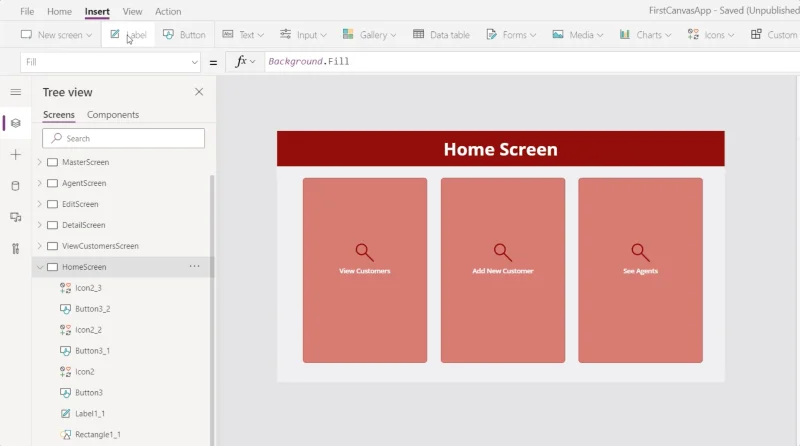
Task: Click the Insert plus icon in left rail
Action: (16, 155)
